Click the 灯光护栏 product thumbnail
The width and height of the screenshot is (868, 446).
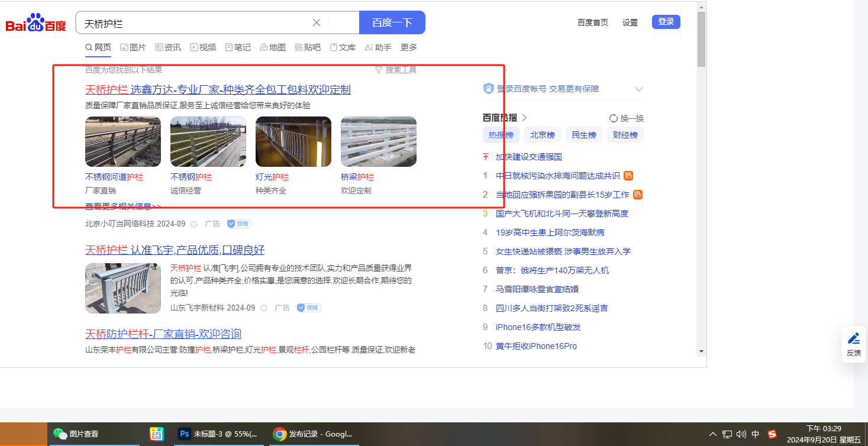coord(293,142)
